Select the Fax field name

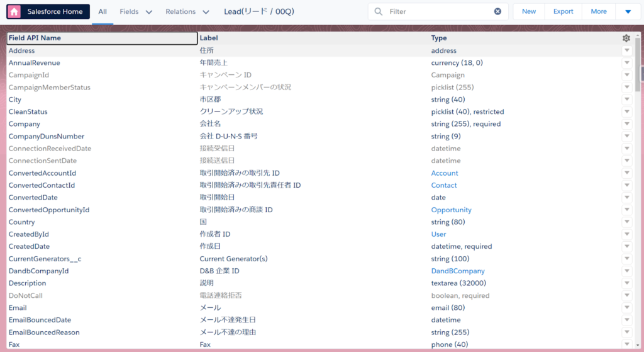point(14,344)
